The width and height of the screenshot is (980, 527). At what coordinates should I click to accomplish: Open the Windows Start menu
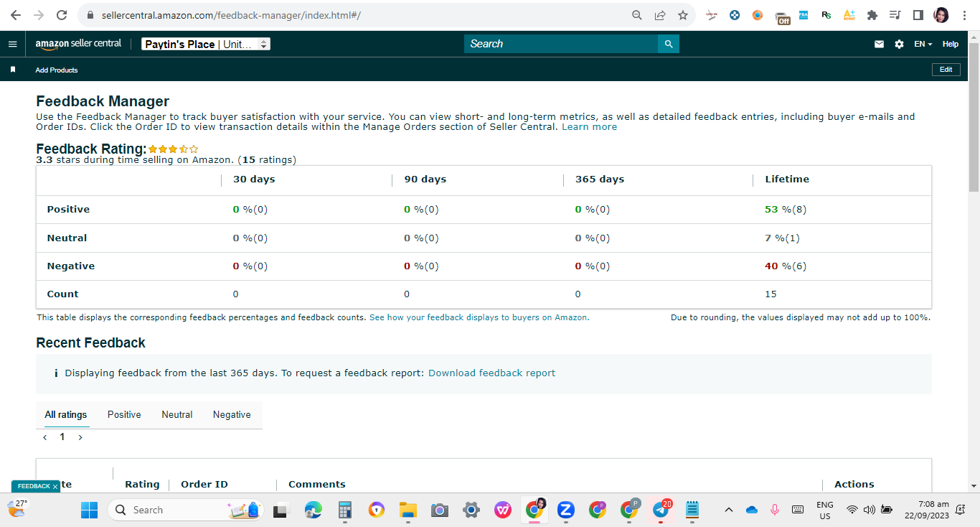point(90,510)
